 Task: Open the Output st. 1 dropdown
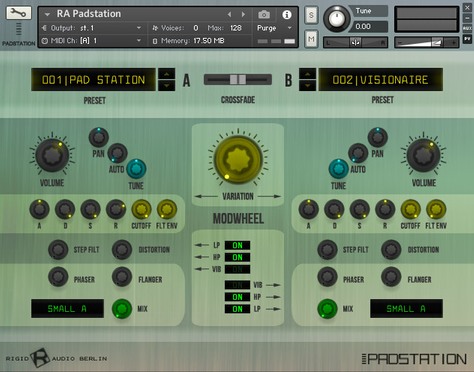[x=139, y=28]
